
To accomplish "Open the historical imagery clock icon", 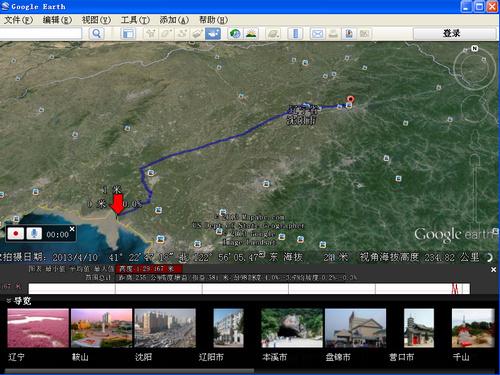I will pyautogui.click(x=235, y=33).
